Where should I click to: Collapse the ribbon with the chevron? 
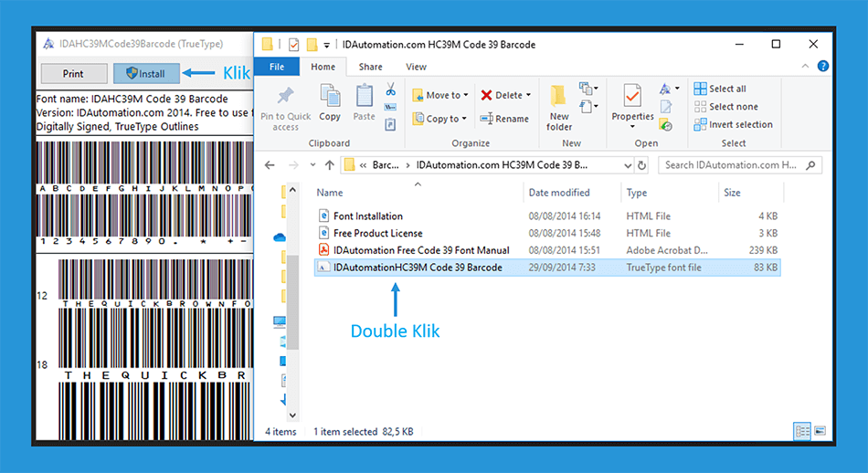pos(805,66)
